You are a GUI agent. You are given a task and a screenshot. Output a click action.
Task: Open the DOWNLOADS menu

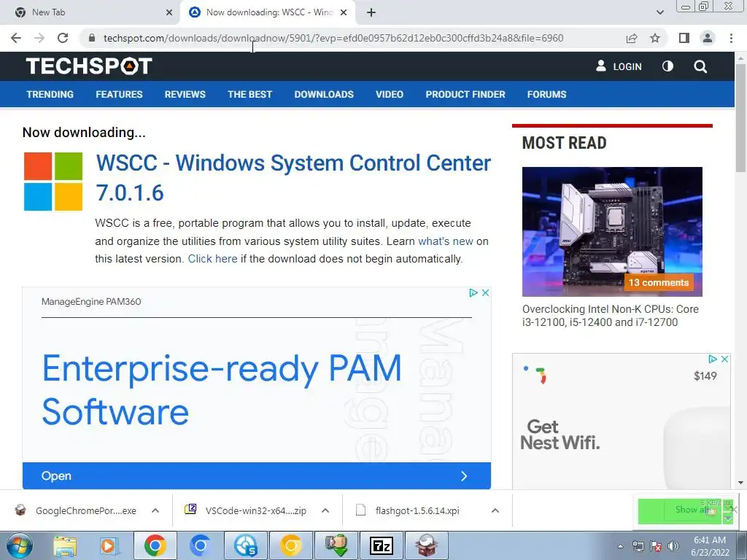[x=324, y=94]
